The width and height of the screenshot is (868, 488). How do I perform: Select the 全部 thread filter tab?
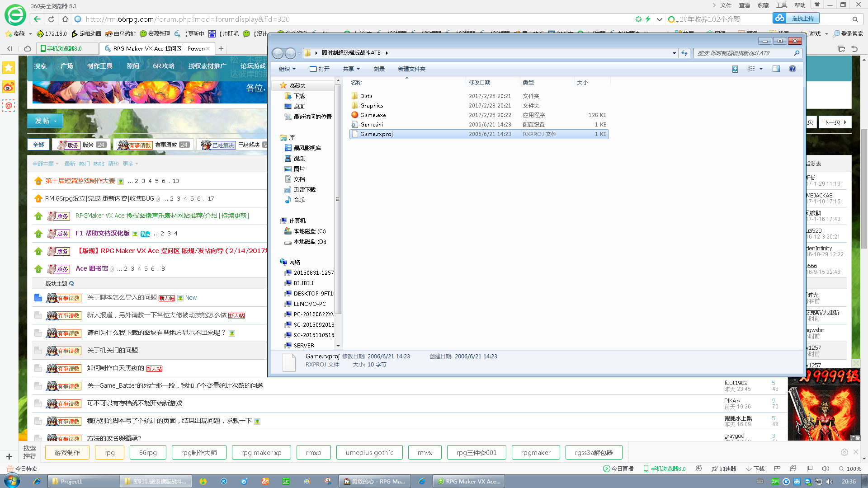tap(38, 145)
